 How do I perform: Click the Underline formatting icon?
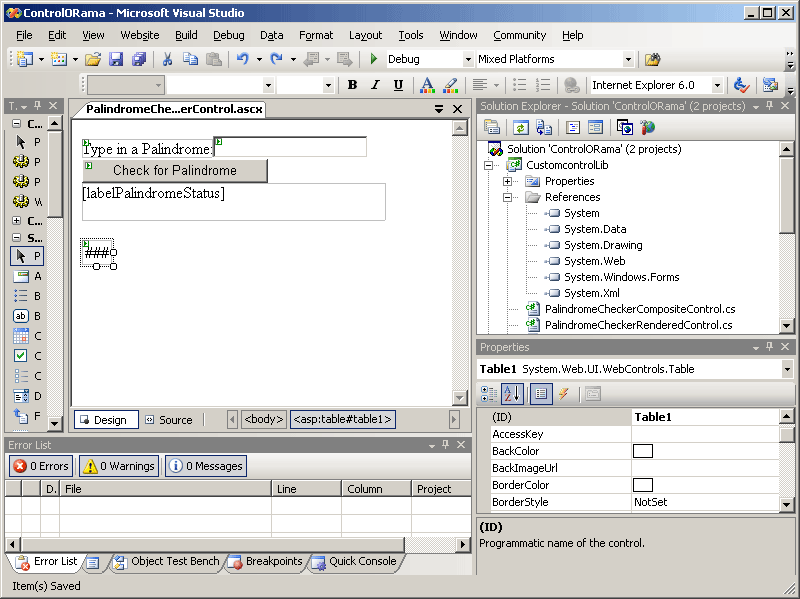click(x=398, y=85)
